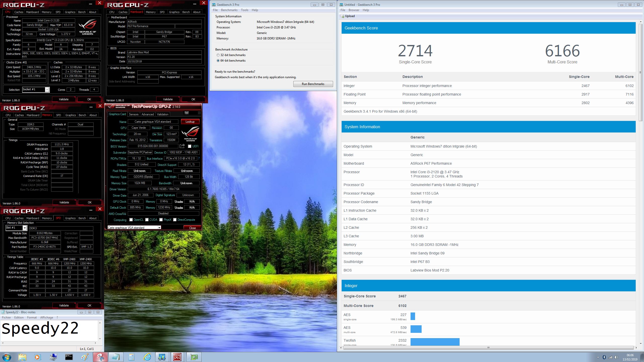Open Calculator from the taskbar

pos(131,357)
